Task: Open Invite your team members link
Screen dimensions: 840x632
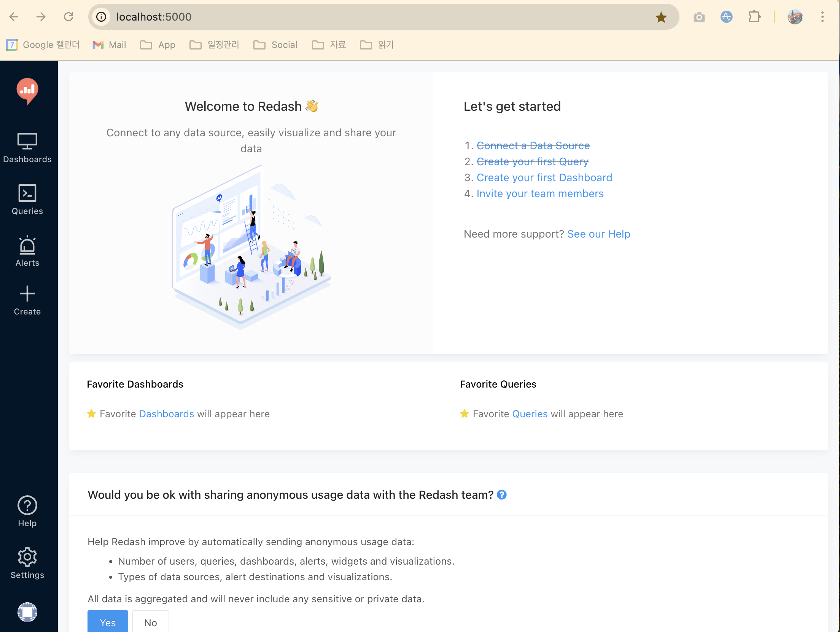Action: tap(540, 194)
